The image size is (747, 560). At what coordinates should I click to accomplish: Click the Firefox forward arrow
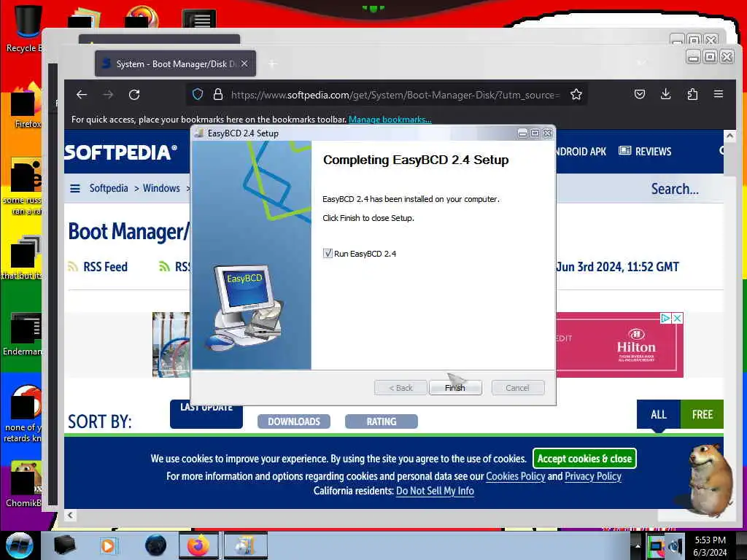[x=108, y=94]
